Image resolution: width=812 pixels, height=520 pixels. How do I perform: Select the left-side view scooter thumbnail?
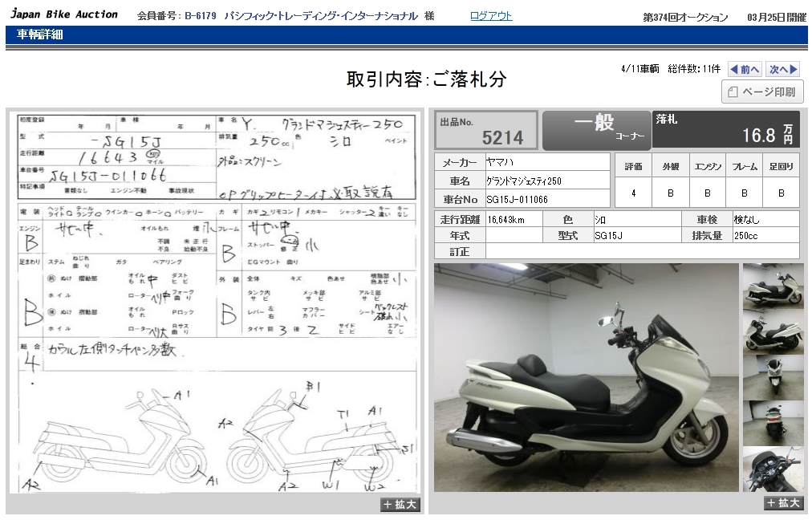(773, 331)
